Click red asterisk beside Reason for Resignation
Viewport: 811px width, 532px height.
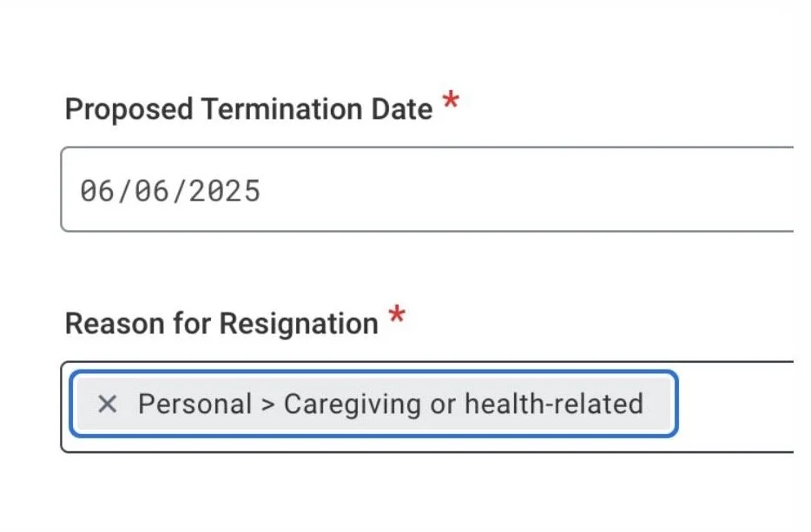click(397, 313)
